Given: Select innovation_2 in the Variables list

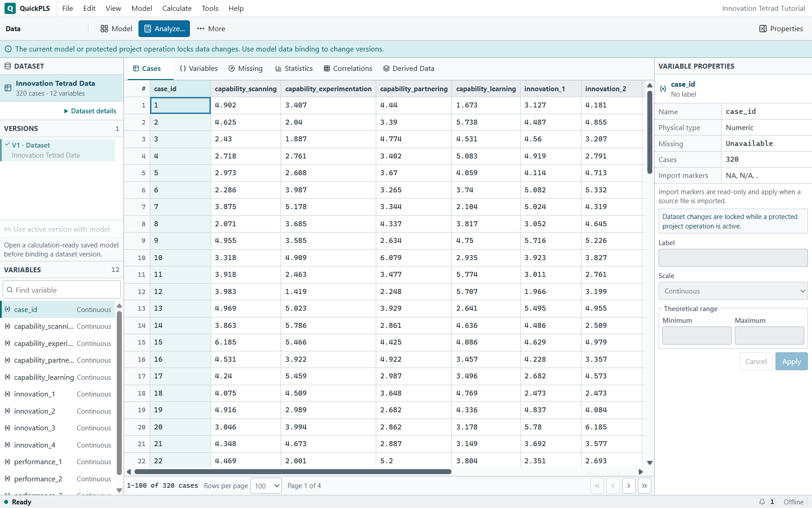Looking at the screenshot, I should 58,411.
